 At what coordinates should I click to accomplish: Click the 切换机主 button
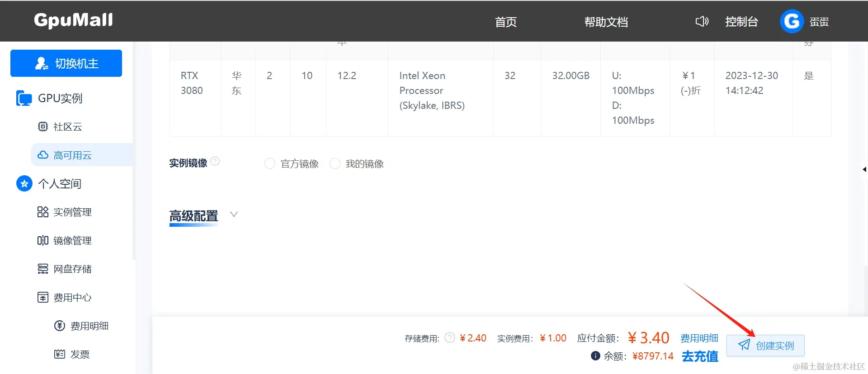[66, 63]
